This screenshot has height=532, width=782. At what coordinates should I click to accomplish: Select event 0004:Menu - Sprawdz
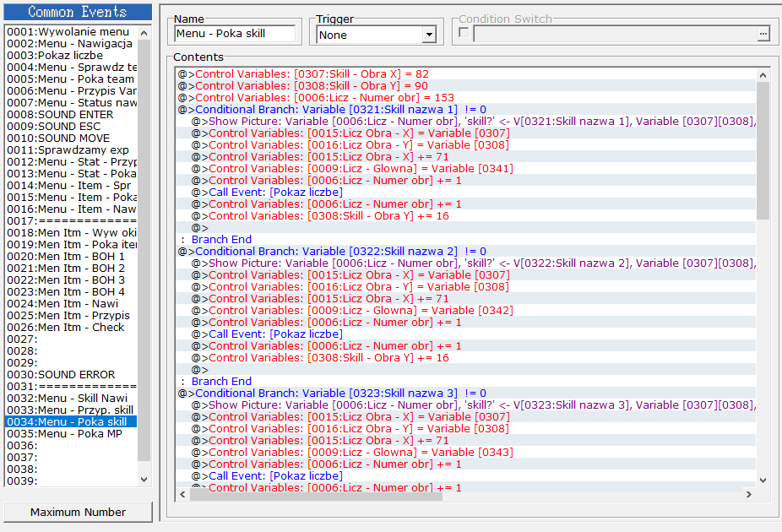point(71,68)
